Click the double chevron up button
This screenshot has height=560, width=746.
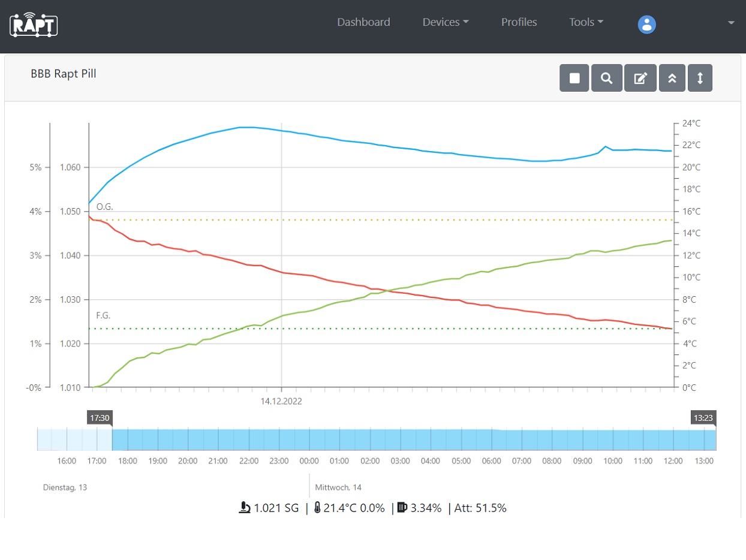(672, 78)
